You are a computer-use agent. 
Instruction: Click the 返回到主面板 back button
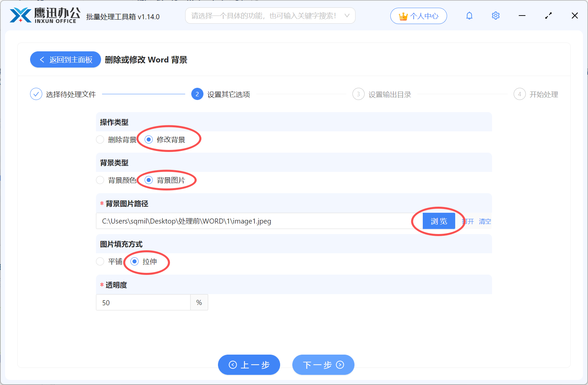click(65, 59)
